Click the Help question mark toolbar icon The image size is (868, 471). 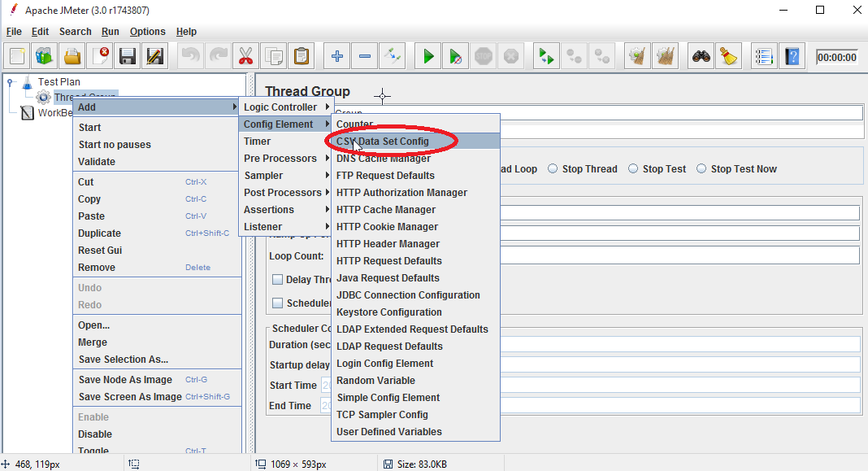coord(792,56)
